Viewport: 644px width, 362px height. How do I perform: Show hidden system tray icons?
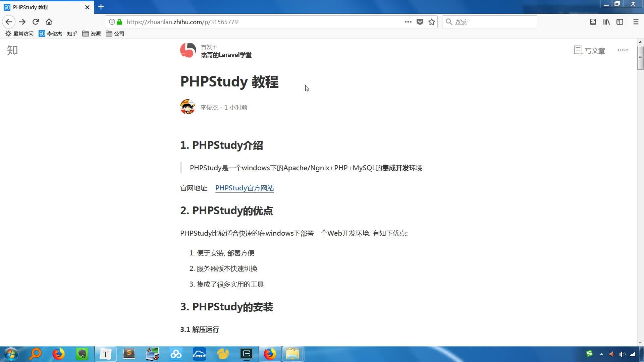[x=601, y=354]
